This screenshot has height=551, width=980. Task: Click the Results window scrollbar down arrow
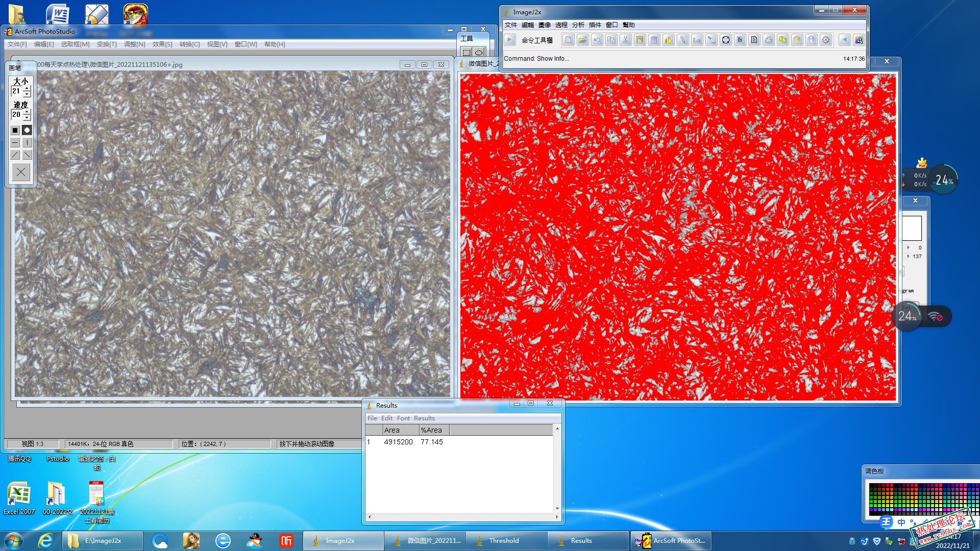coord(557,508)
